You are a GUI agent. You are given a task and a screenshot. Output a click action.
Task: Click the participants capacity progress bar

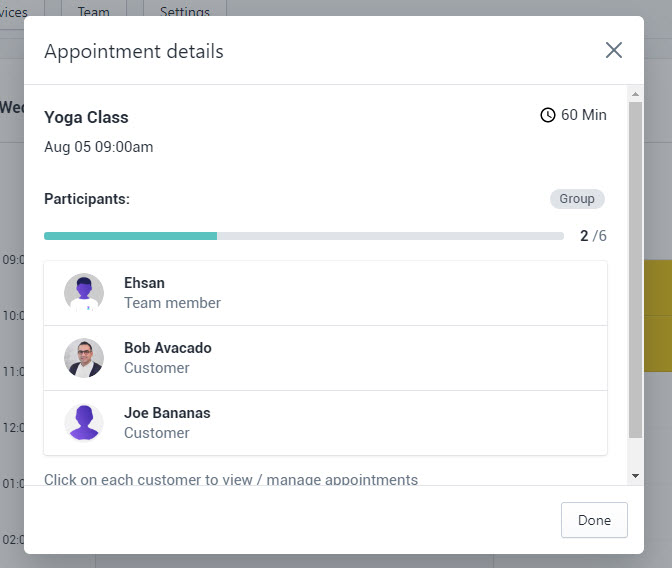pos(303,236)
